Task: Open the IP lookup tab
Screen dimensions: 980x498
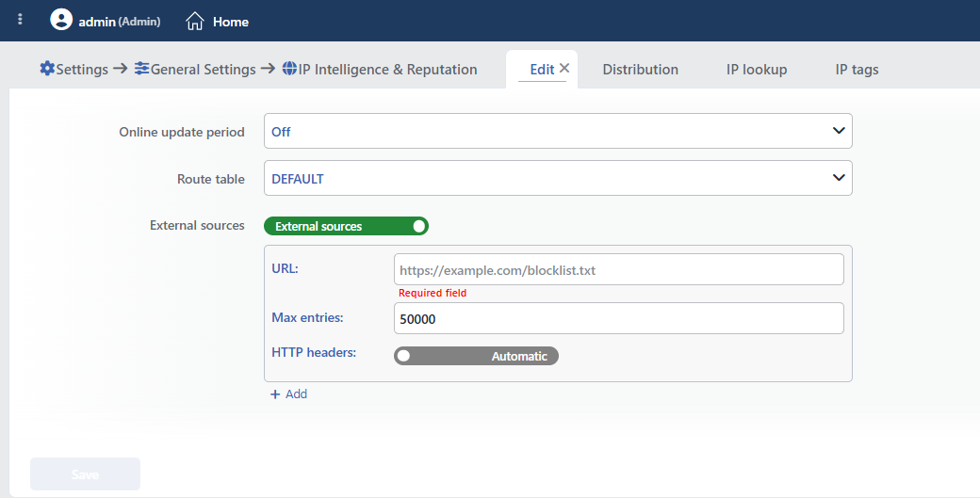Action: [757, 70]
